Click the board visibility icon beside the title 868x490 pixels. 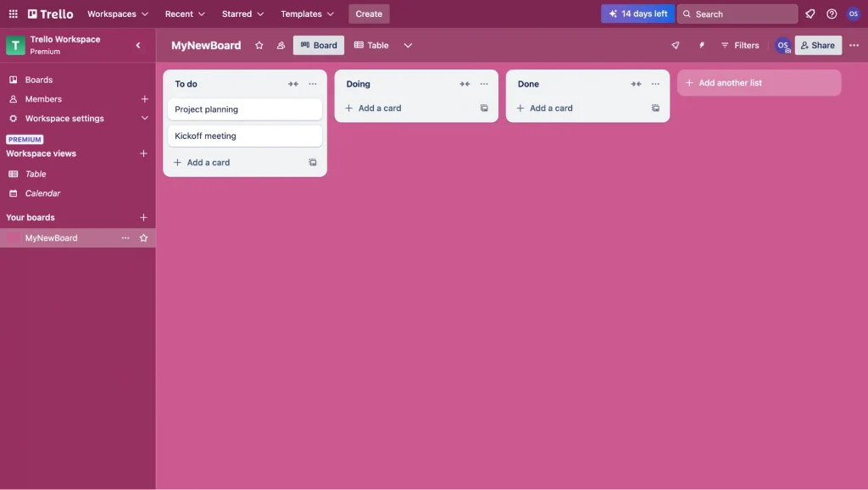281,46
